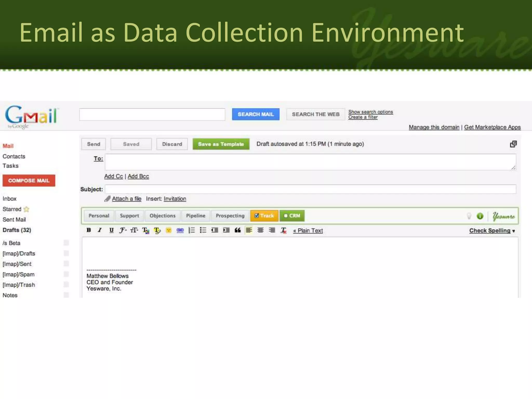Open the Mail section
This screenshot has height=399, width=532.
(x=8, y=146)
